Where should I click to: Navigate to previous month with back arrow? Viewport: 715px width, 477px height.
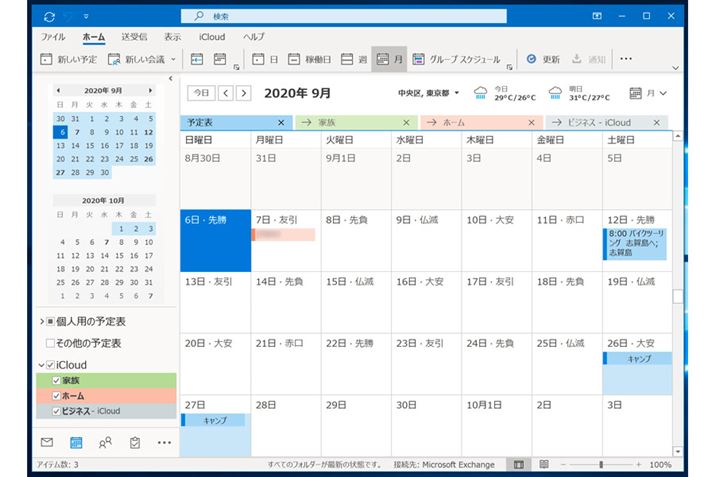tap(226, 93)
